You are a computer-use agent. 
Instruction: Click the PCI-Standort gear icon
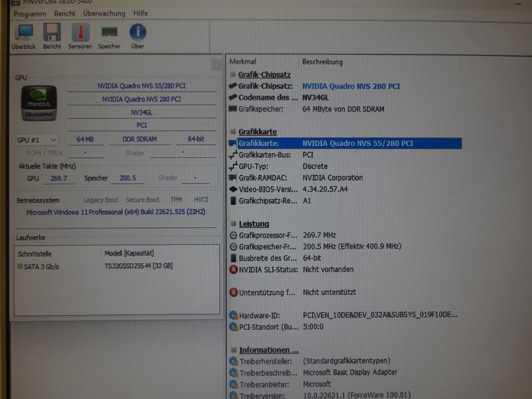coord(234,327)
